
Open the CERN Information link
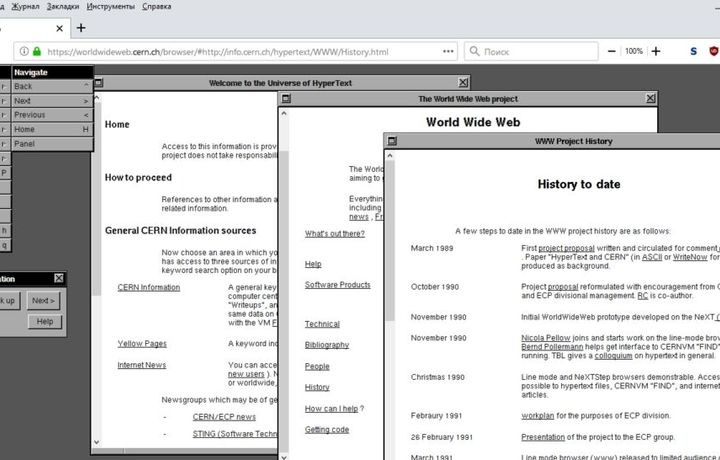149,287
